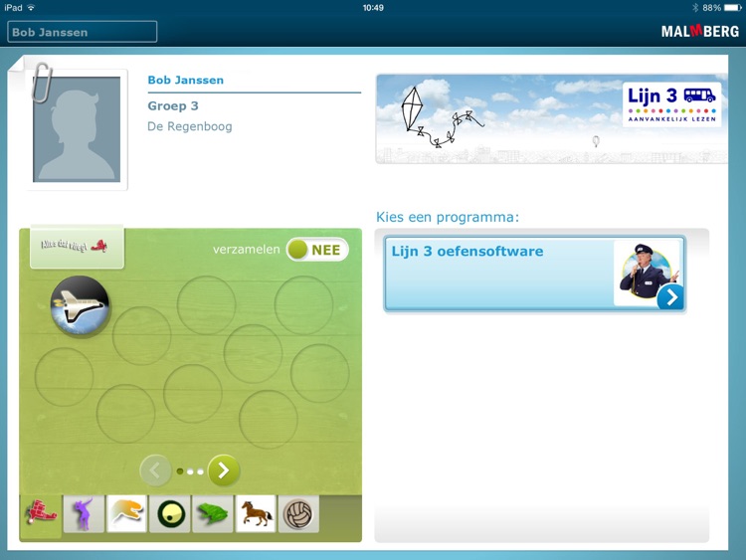Click the Bob Janssen name field
Viewport: 746px width, 560px height.
coord(82,32)
